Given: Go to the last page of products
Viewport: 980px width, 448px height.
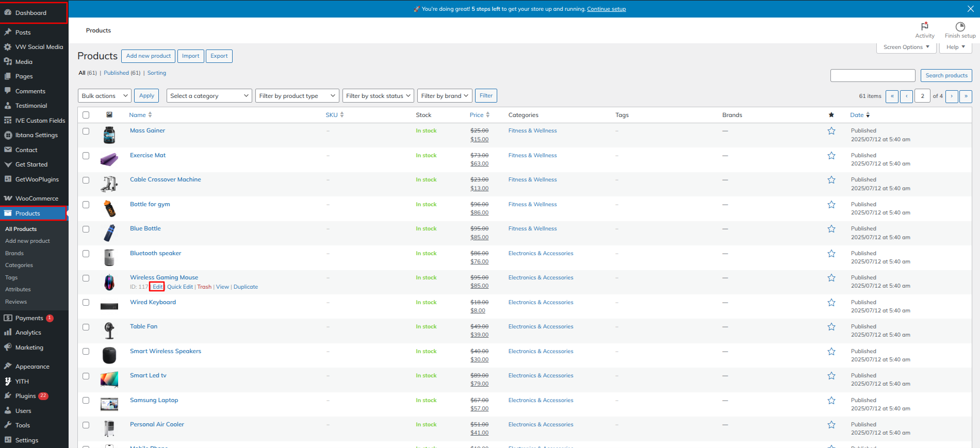Looking at the screenshot, I should [x=966, y=96].
